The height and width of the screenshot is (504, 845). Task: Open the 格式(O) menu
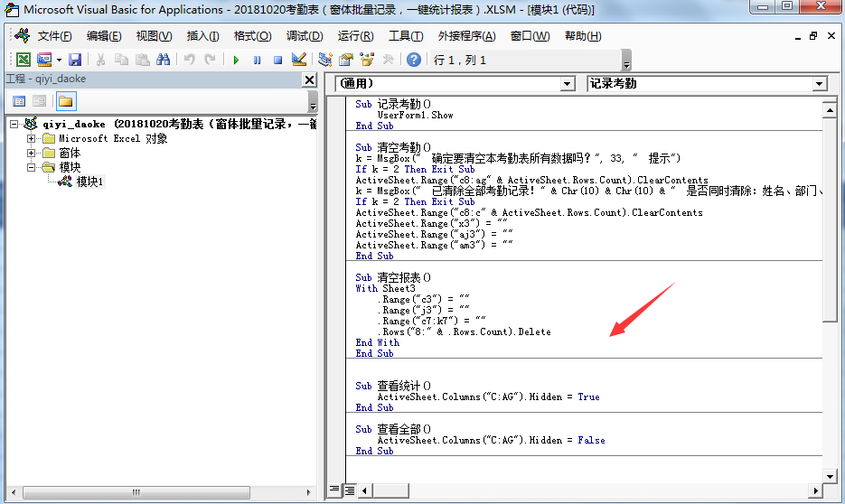(x=252, y=36)
